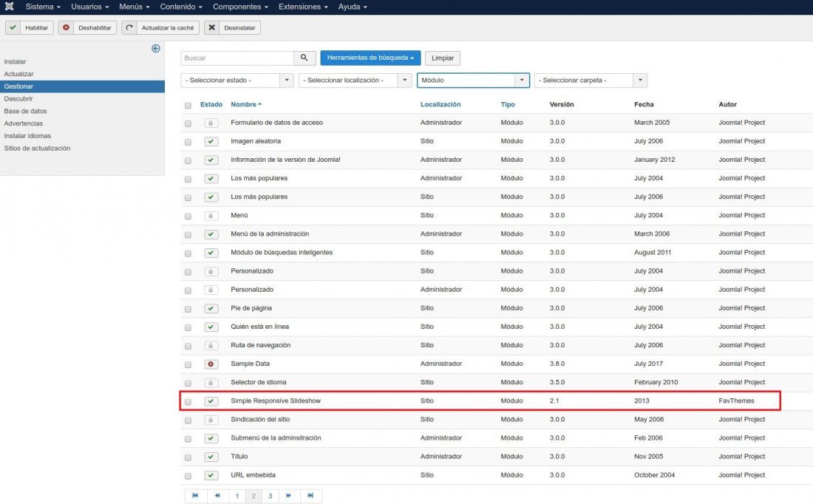Open the Usuarios menu
This screenshot has height=504, width=813.
89,7
